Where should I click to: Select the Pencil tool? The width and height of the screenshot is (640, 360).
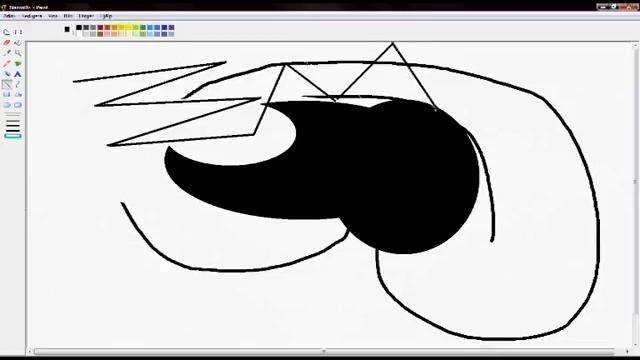[7, 64]
